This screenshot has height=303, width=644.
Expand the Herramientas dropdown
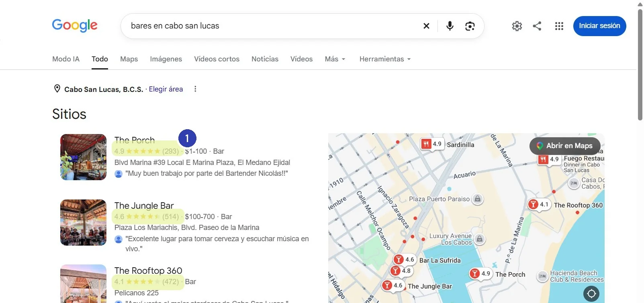(385, 59)
